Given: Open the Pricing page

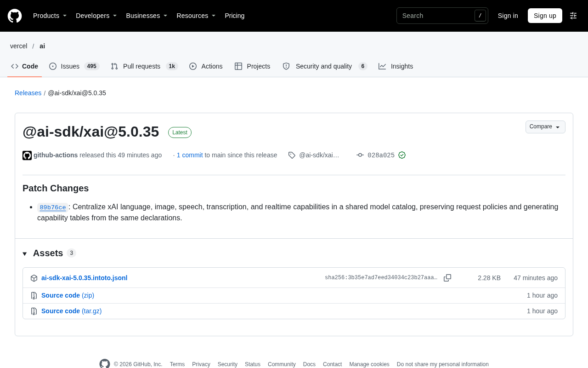Looking at the screenshot, I should tap(235, 16).
